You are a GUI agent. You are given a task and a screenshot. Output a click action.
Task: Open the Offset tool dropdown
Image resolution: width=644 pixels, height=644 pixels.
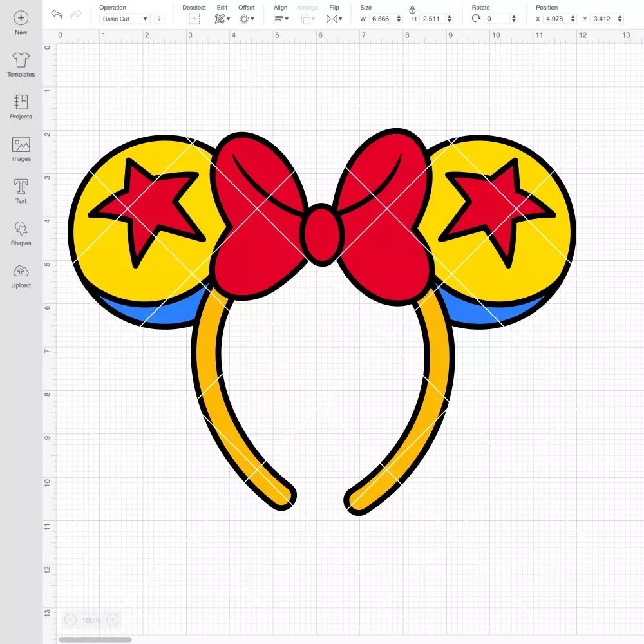[x=247, y=19]
